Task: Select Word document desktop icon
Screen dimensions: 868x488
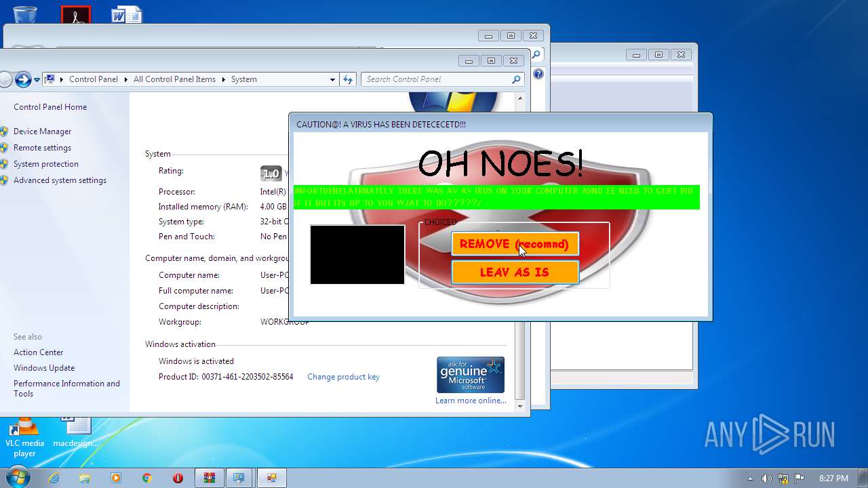Action: [x=127, y=14]
